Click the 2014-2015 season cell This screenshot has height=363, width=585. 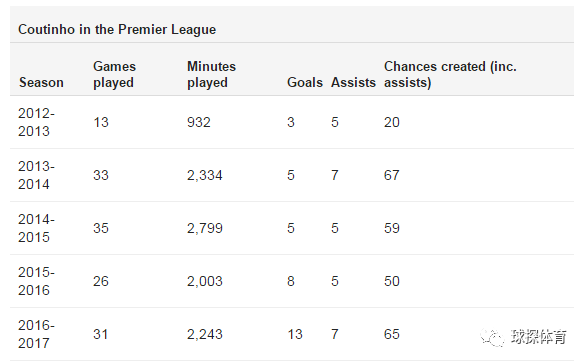coord(36,228)
